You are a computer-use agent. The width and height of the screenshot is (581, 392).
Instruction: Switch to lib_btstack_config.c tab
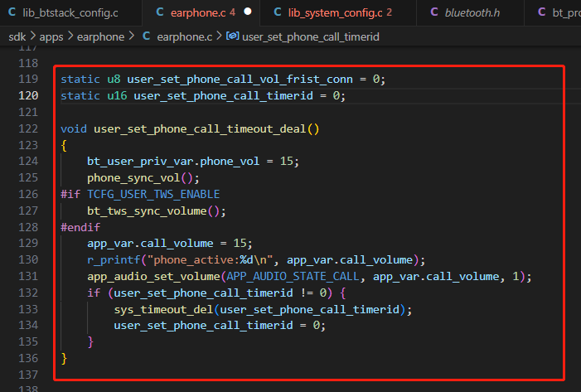tap(70, 12)
